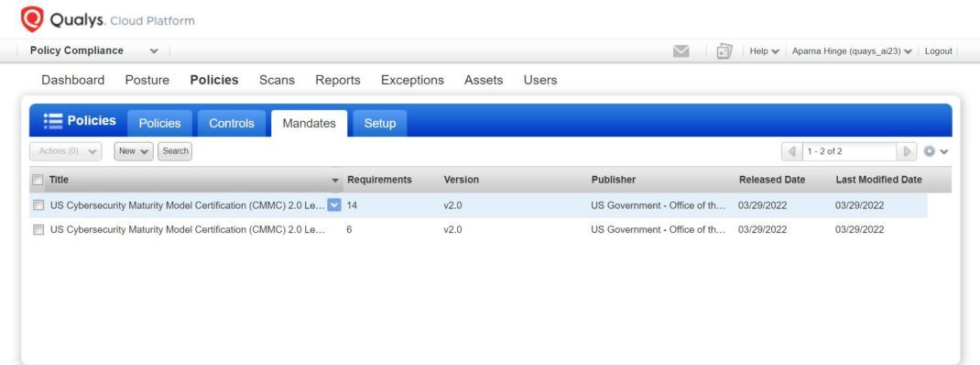
Task: Switch to the Setup tab
Action: tap(380, 123)
